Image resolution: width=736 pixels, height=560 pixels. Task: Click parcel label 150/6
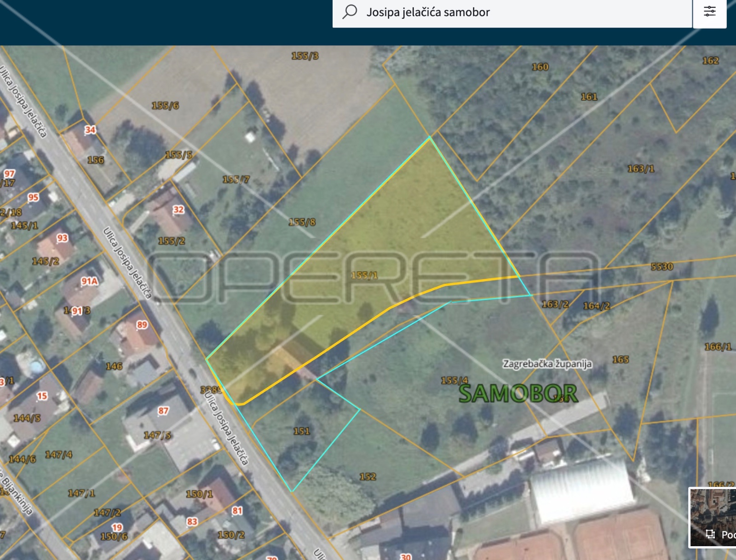click(114, 537)
